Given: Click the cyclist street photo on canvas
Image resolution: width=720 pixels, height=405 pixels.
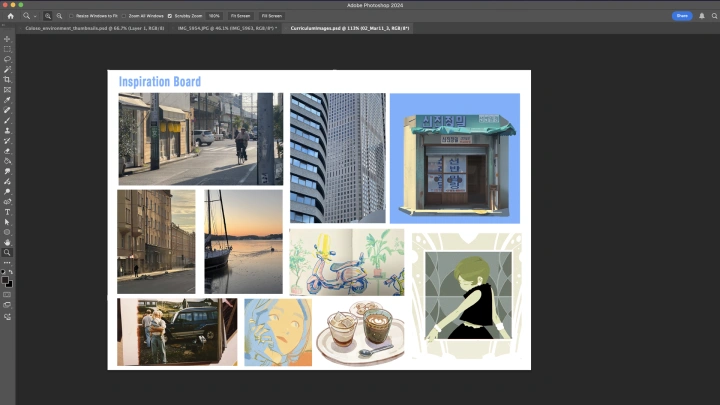Looking at the screenshot, I should coord(201,139).
